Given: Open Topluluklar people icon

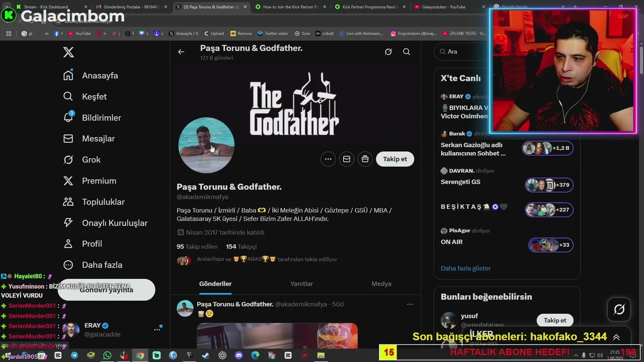Looking at the screenshot, I should point(68,202).
